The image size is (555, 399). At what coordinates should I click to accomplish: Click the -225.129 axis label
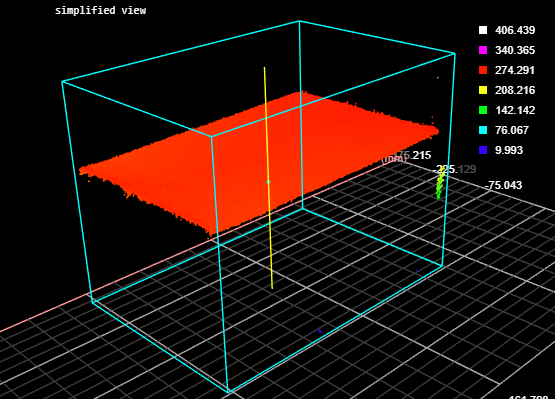click(x=454, y=169)
